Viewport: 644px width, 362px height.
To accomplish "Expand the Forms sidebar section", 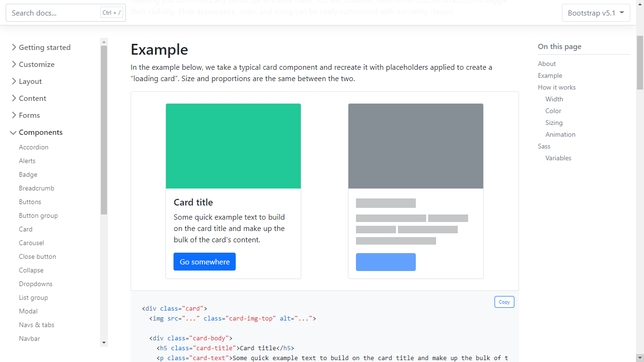I will [25, 115].
